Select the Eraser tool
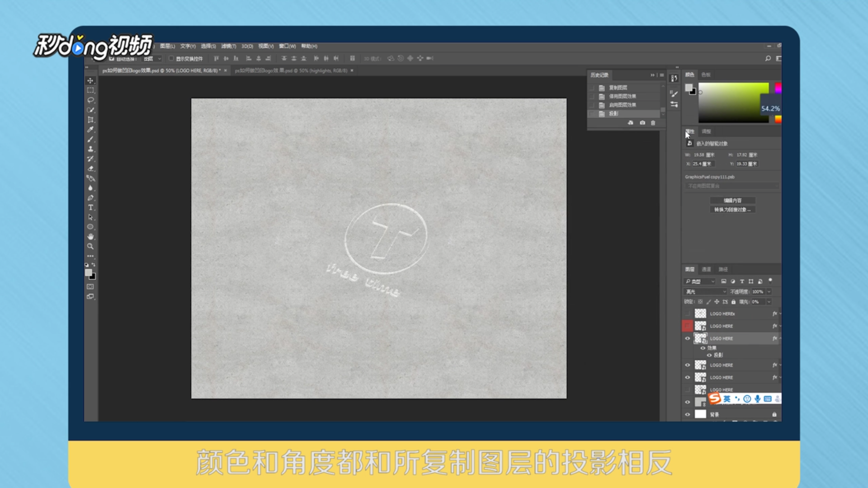 (90, 169)
